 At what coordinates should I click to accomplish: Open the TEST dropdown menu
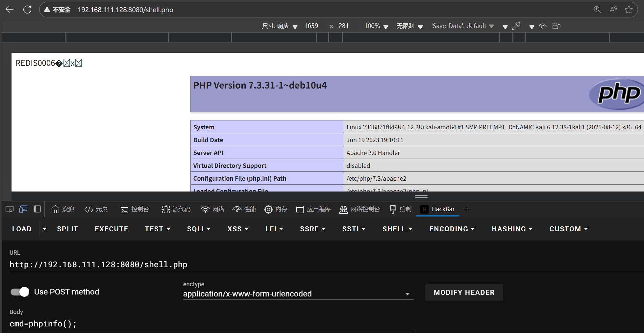pos(158,229)
